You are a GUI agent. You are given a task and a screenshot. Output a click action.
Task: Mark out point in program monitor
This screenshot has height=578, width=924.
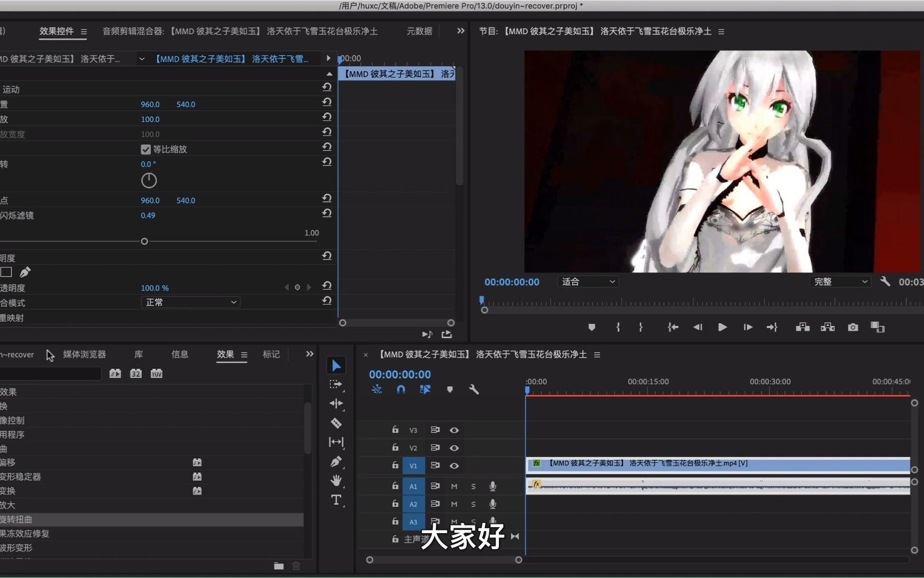641,327
